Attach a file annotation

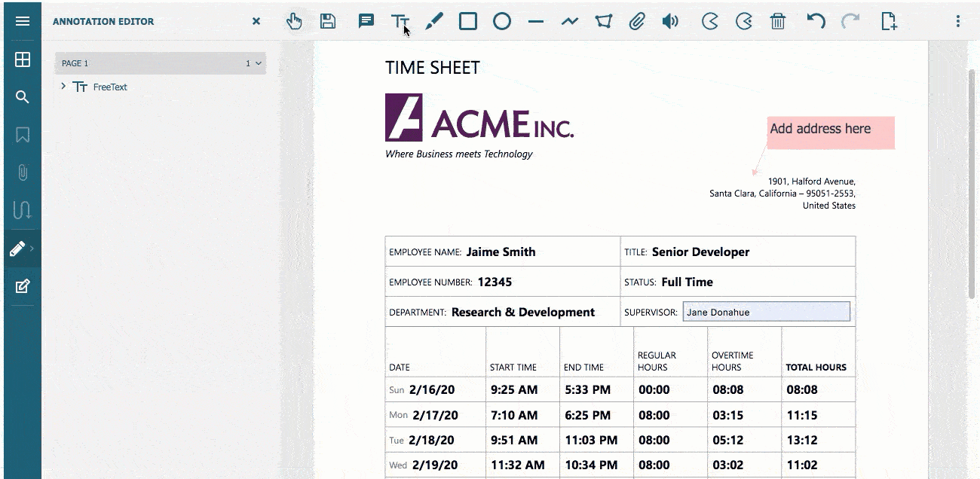[637, 21]
